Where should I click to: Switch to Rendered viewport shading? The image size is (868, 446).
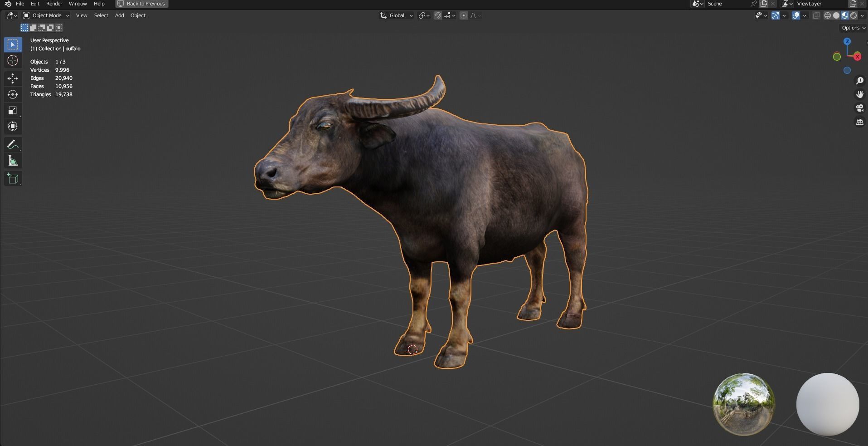pos(853,15)
